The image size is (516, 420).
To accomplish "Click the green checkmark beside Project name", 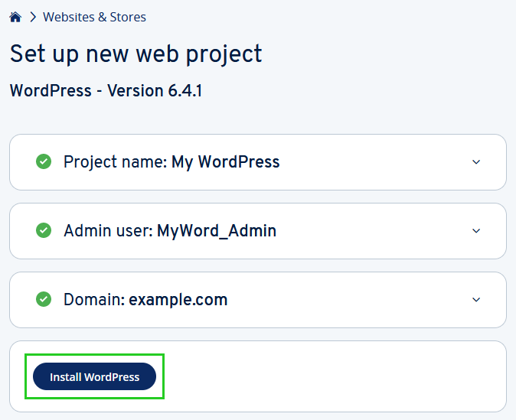I will coord(44,161).
